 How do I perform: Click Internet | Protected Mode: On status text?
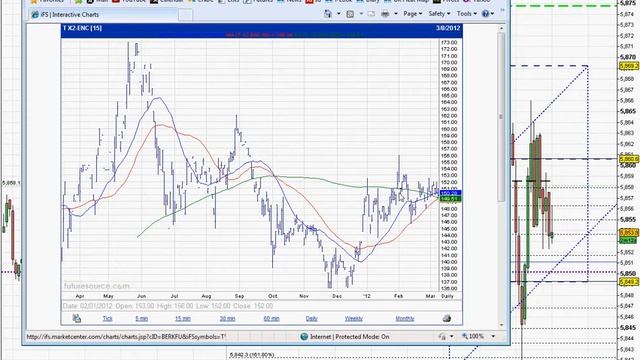click(350, 337)
